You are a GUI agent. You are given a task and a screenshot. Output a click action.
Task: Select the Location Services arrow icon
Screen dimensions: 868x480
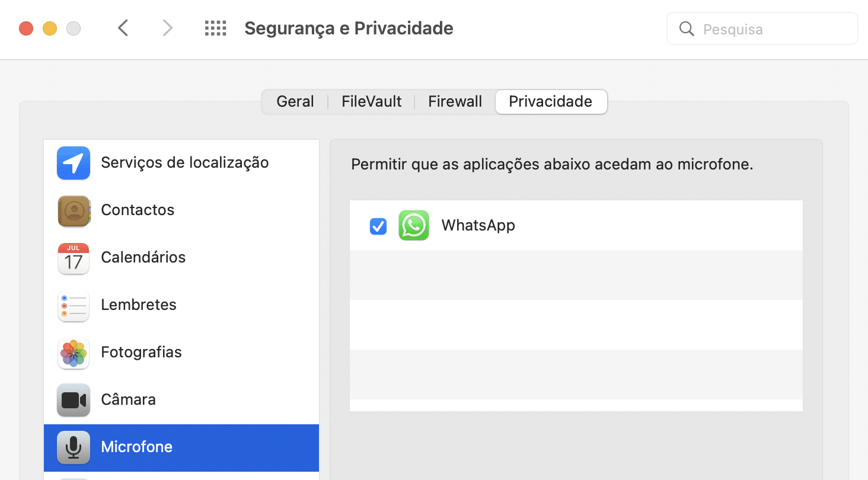pyautogui.click(x=74, y=163)
